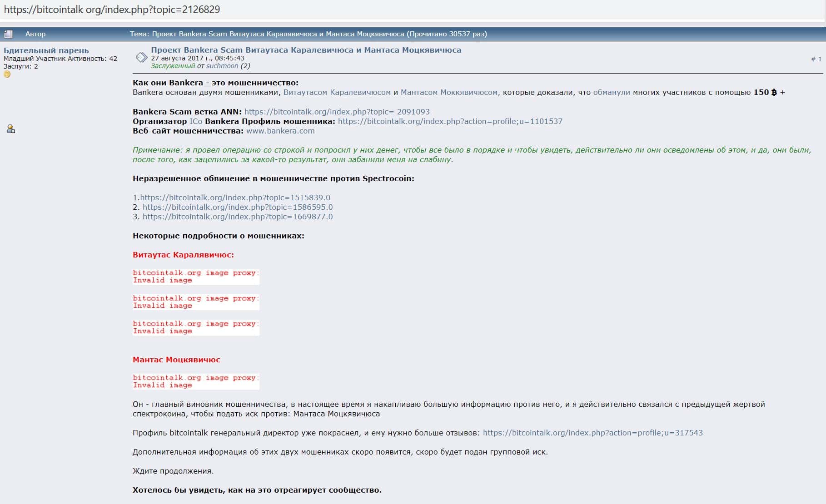Click the red heading Мантас Моцкявичюс
The image size is (826, 504).
176,360
